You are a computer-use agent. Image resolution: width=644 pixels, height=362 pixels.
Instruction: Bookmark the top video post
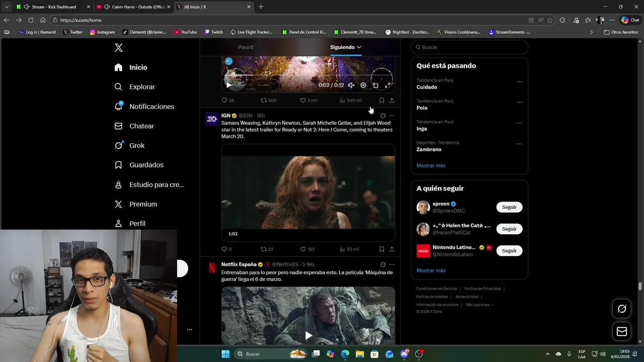(382, 100)
